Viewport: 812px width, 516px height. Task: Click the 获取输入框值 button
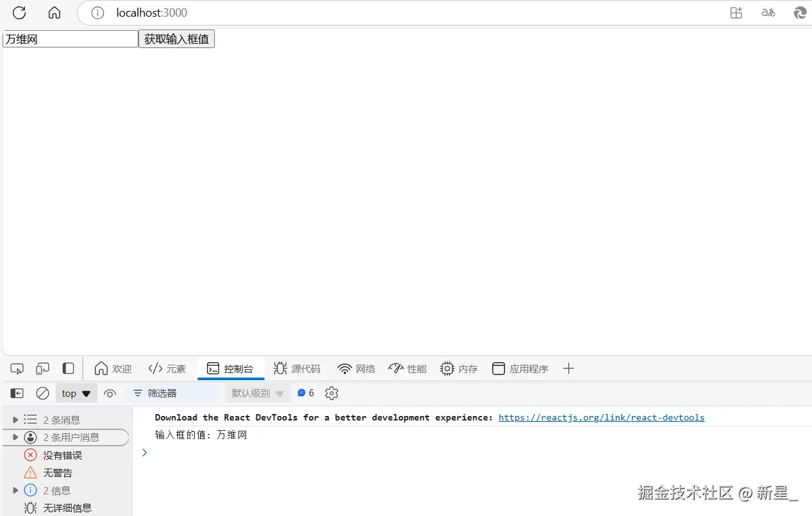(x=176, y=39)
